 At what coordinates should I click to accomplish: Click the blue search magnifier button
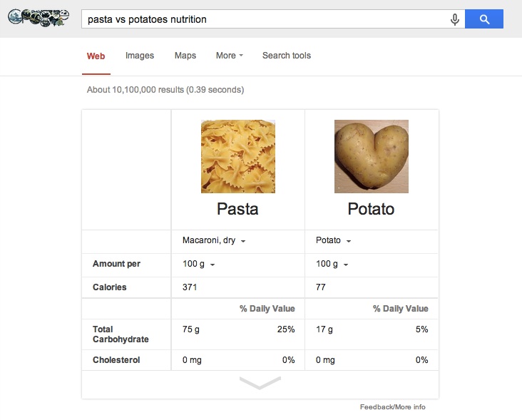(483, 19)
